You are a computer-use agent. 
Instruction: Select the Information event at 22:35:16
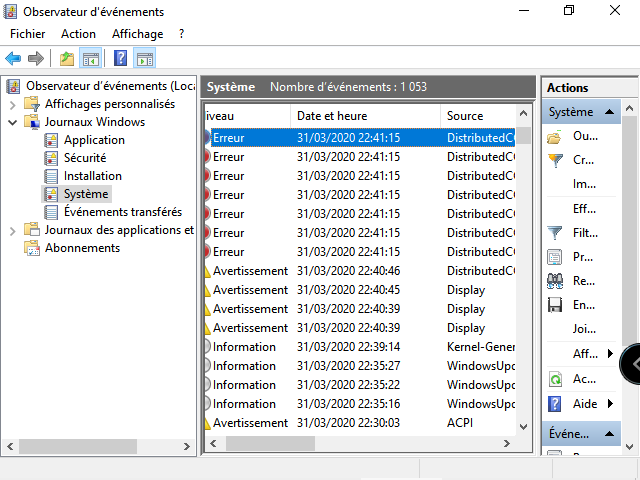pyautogui.click(x=360, y=404)
